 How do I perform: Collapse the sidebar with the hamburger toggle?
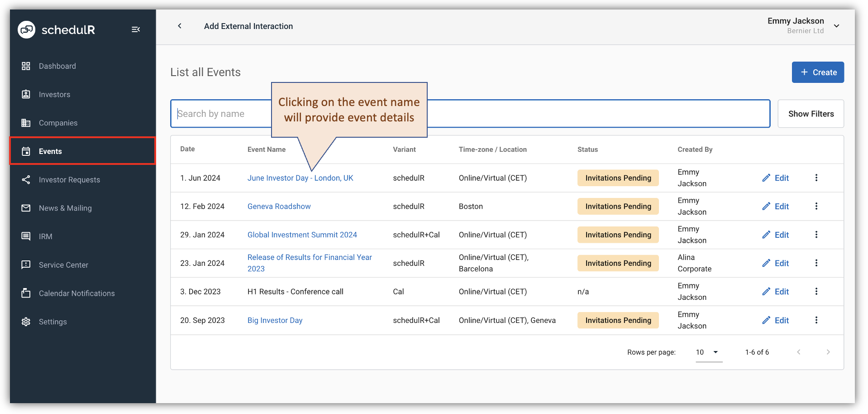pyautogui.click(x=135, y=29)
